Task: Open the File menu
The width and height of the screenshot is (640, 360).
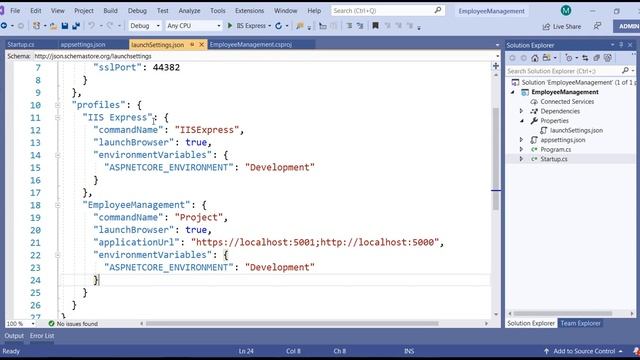Action: [15, 11]
